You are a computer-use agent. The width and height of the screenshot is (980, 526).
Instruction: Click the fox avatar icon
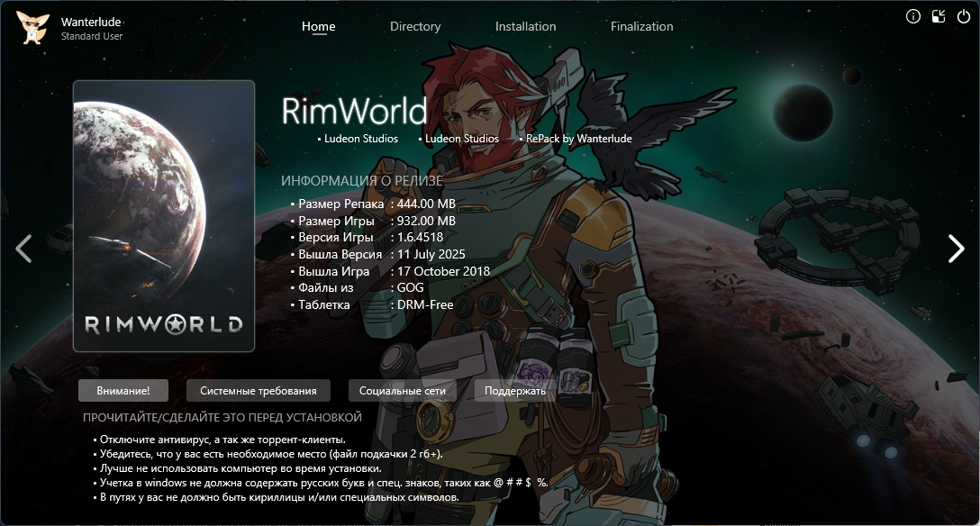(33, 28)
